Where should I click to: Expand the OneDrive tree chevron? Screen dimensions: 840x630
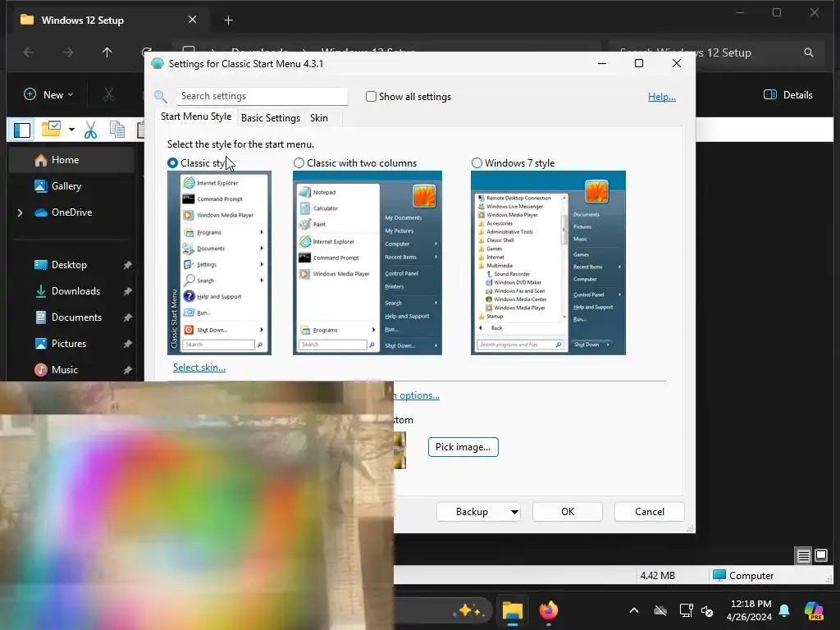point(20,212)
